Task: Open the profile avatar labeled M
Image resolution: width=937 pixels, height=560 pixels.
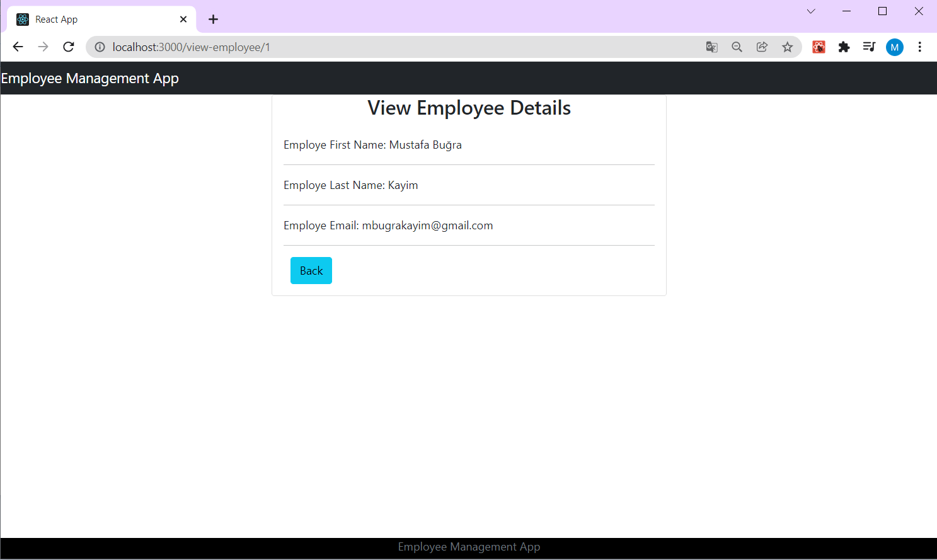Action: pos(894,47)
